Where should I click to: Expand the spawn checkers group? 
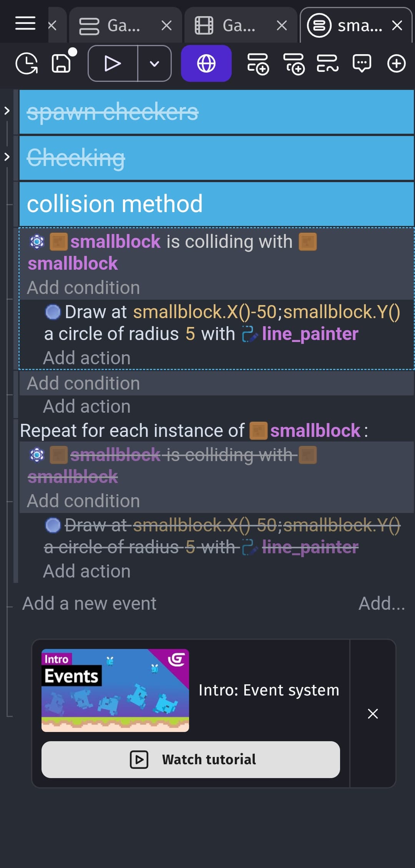click(7, 111)
